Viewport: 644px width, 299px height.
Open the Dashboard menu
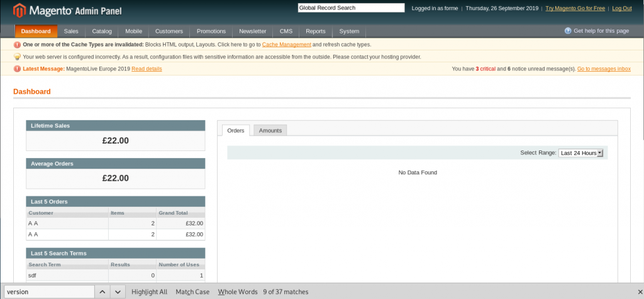pos(36,31)
